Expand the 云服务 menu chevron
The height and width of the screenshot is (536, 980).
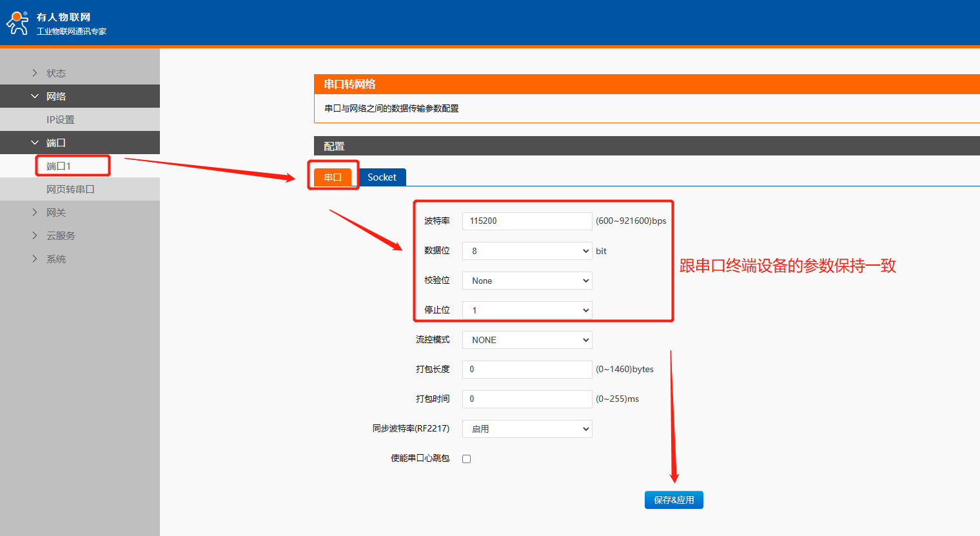point(35,235)
